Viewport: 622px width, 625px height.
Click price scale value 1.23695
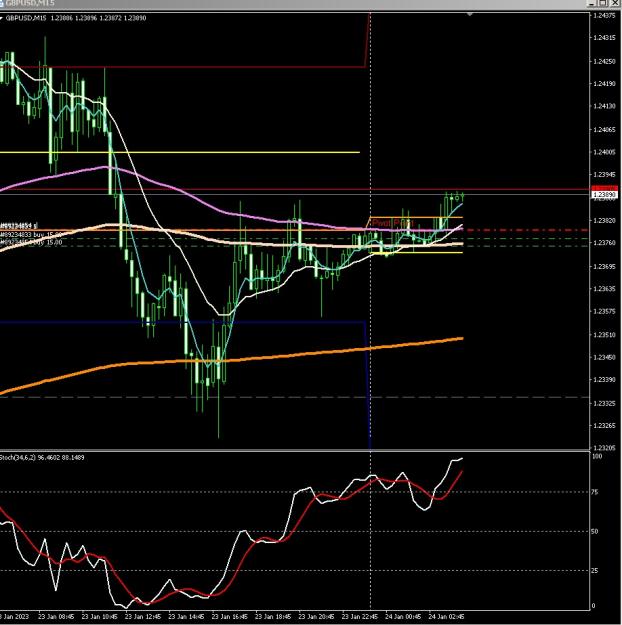(x=604, y=267)
